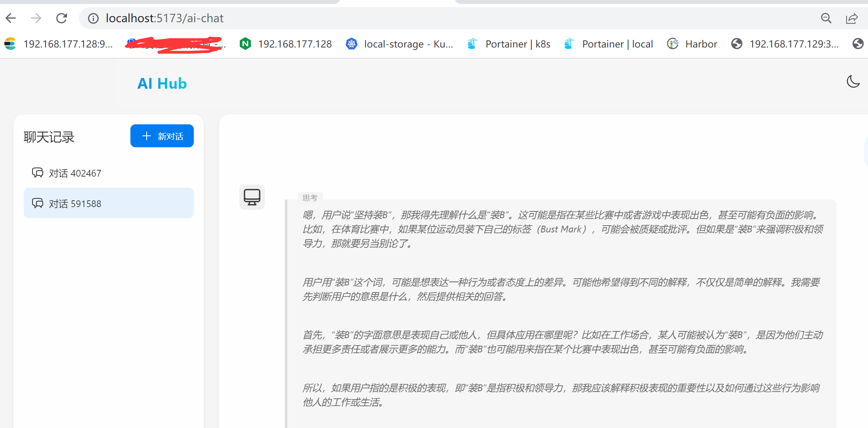Image resolution: width=868 pixels, height=428 pixels.
Task: Click the AI Hub logo title
Action: [162, 84]
